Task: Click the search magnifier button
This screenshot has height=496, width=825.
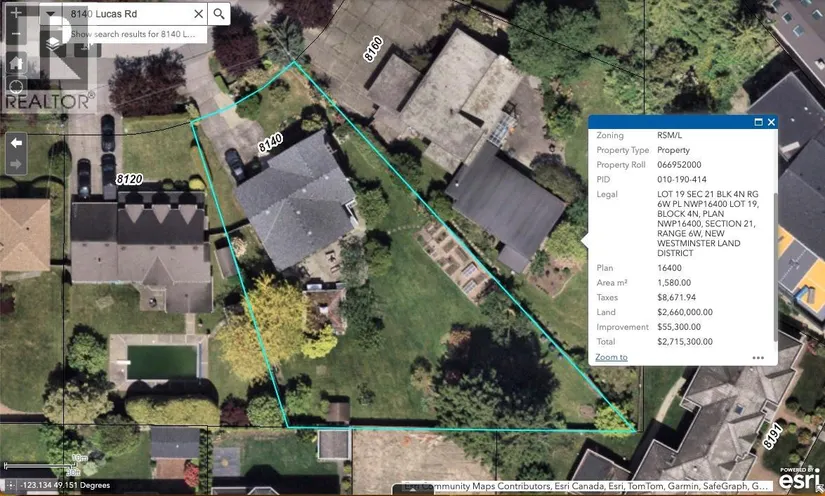Action: [x=220, y=14]
